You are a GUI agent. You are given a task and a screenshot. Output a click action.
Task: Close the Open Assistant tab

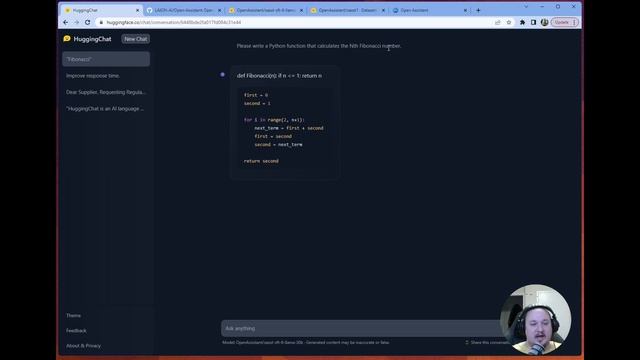(x=465, y=10)
